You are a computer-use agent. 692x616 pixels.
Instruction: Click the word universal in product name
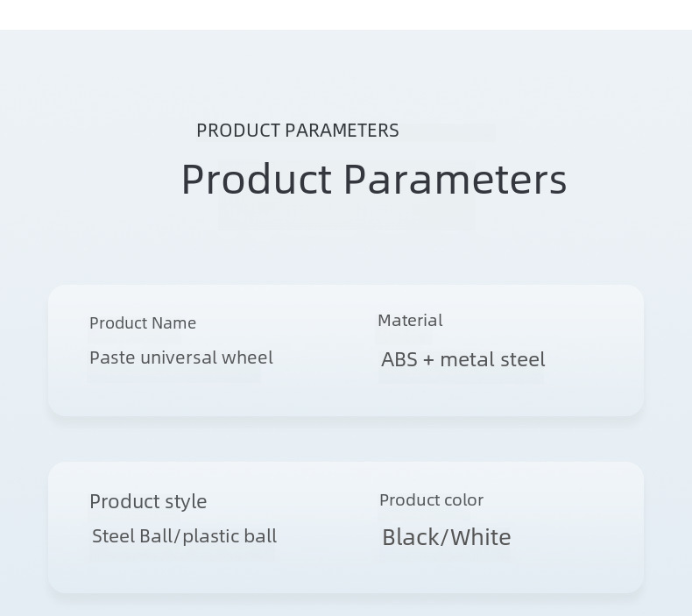pyautogui.click(x=179, y=358)
